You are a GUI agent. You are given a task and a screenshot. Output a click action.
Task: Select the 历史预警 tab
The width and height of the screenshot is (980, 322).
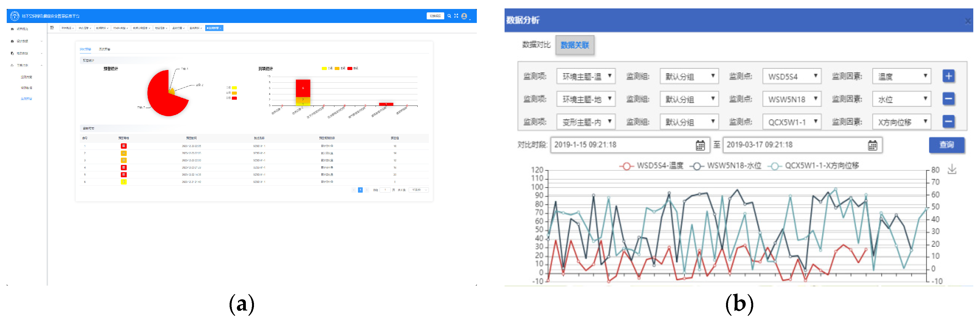pos(104,49)
